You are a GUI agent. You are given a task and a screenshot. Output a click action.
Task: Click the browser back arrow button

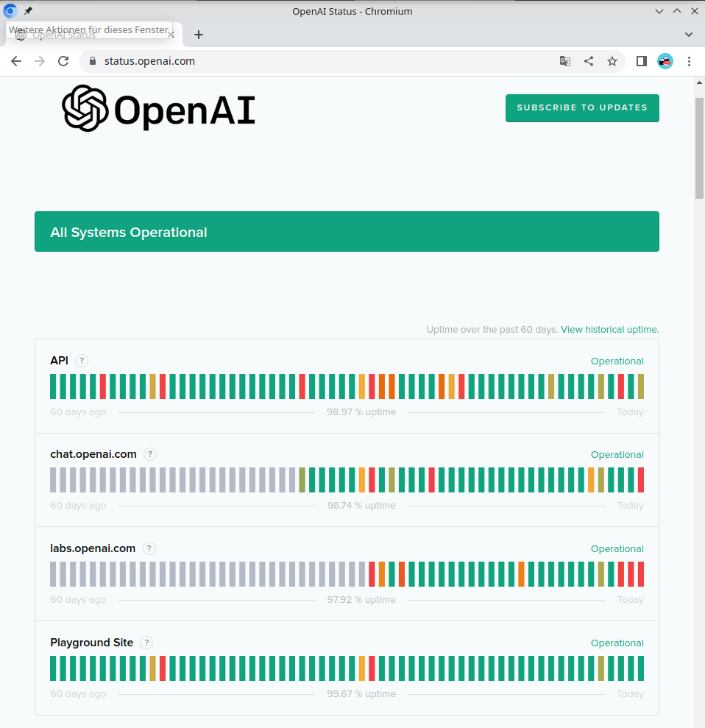16,61
